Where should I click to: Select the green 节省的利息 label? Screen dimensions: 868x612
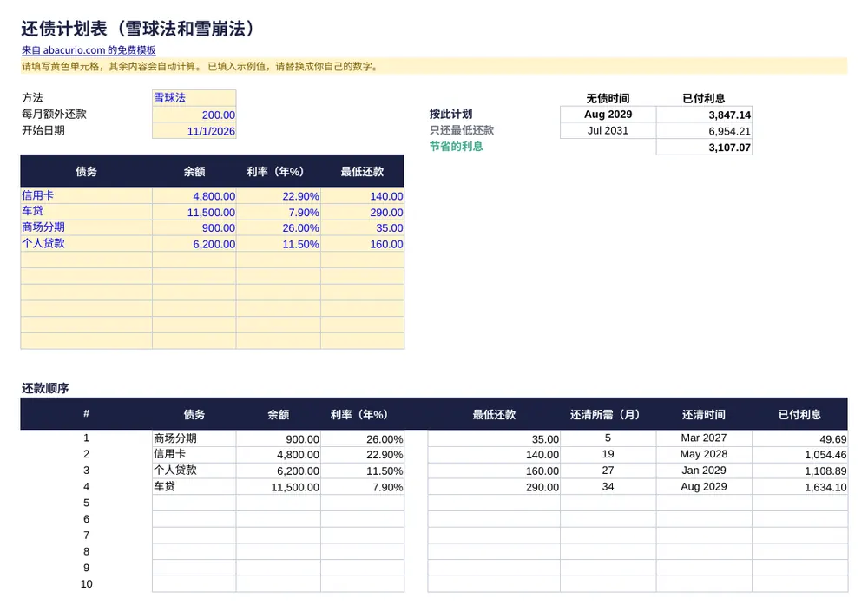[457, 146]
